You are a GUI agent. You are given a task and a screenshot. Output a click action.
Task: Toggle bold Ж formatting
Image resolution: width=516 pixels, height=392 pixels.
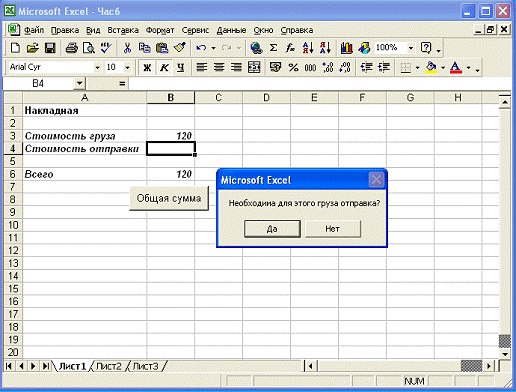(147, 67)
